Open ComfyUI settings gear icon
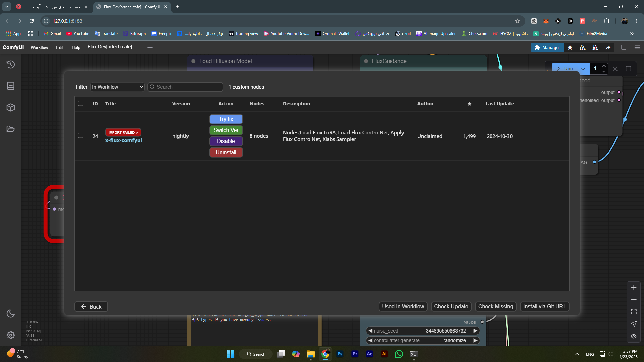Screen dimensions: 644x362 point(11,335)
